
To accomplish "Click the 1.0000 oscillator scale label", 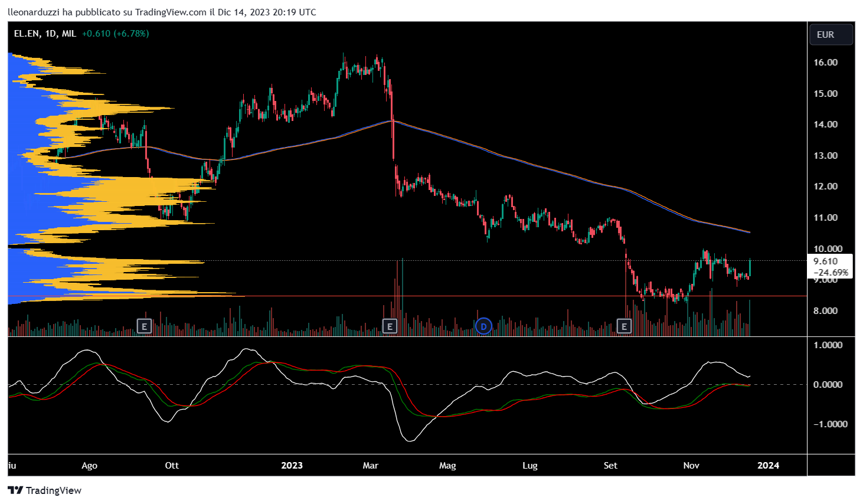I will click(828, 345).
